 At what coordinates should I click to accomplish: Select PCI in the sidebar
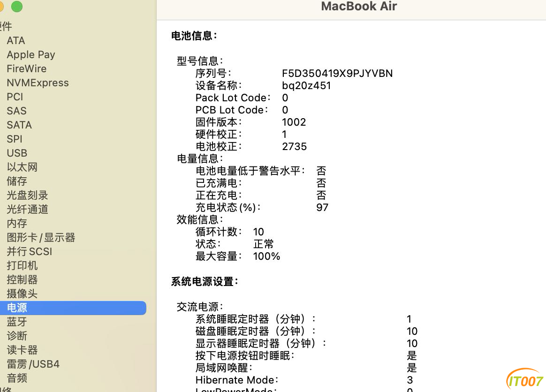tap(15, 97)
